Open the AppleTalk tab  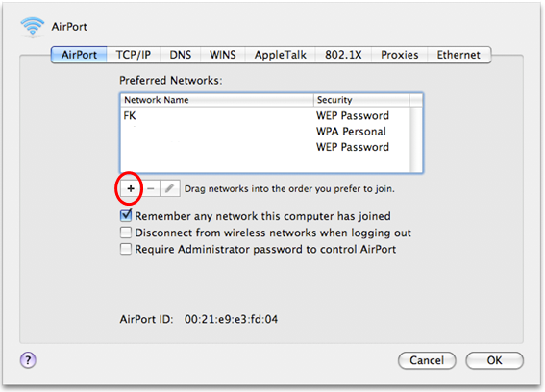(280, 55)
